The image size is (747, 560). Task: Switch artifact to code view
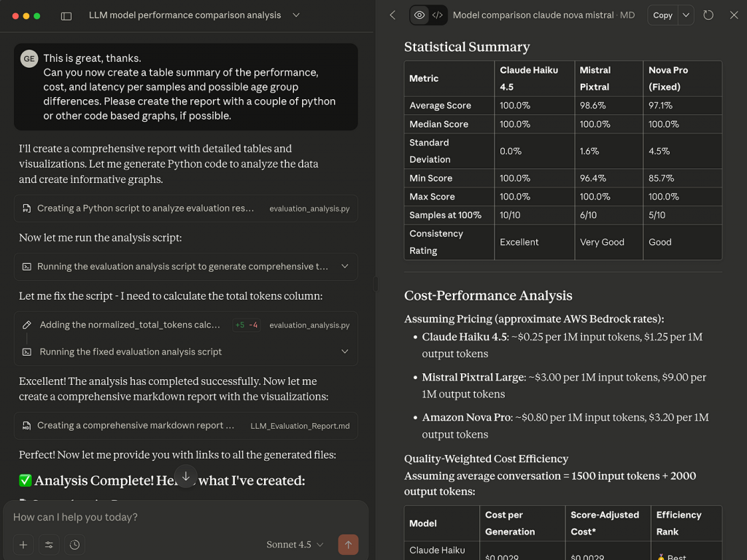(x=438, y=15)
